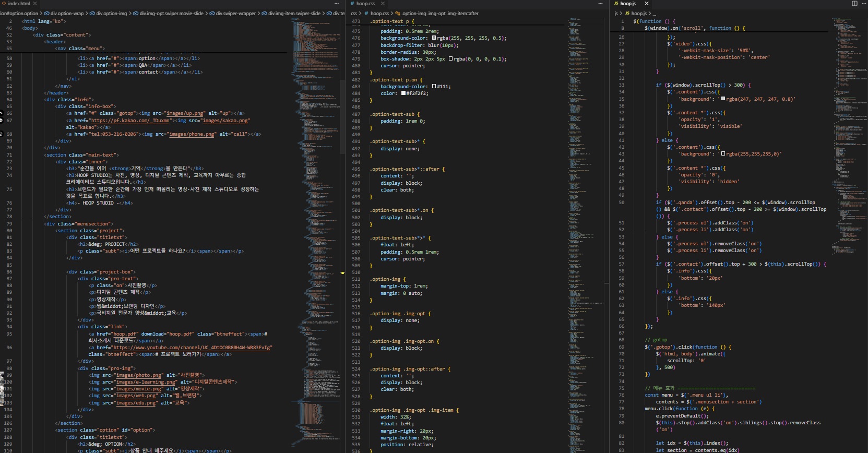
Task: Click the split editor icon
Action: click(854, 4)
